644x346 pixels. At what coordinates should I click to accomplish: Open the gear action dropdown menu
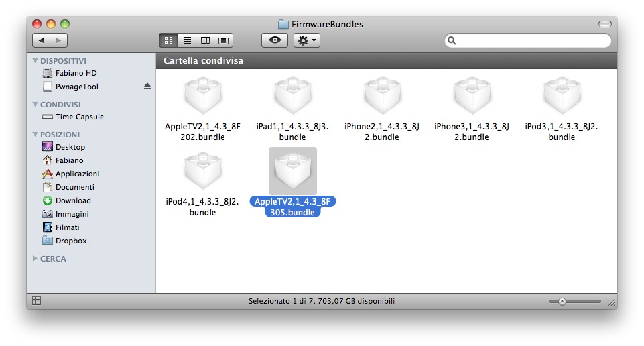point(306,40)
